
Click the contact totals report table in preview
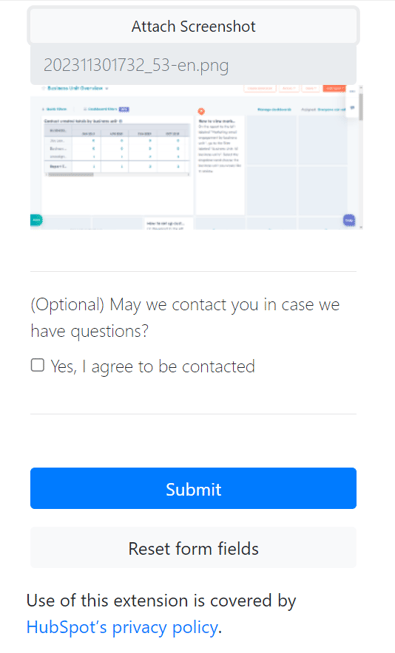(x=117, y=149)
